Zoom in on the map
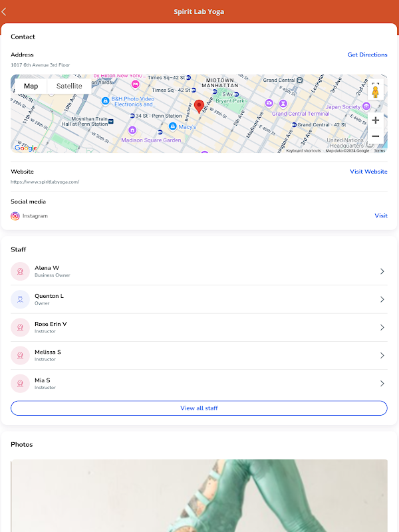The width and height of the screenshot is (399, 532). tap(376, 120)
